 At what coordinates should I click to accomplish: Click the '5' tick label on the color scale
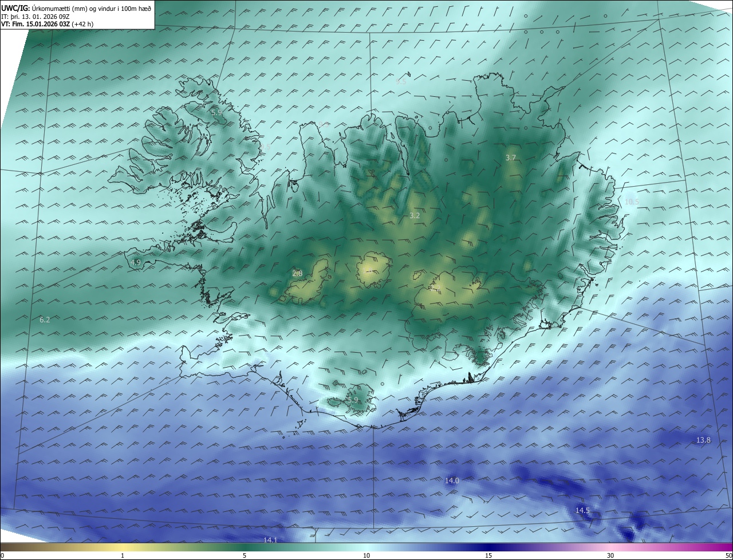245,555
